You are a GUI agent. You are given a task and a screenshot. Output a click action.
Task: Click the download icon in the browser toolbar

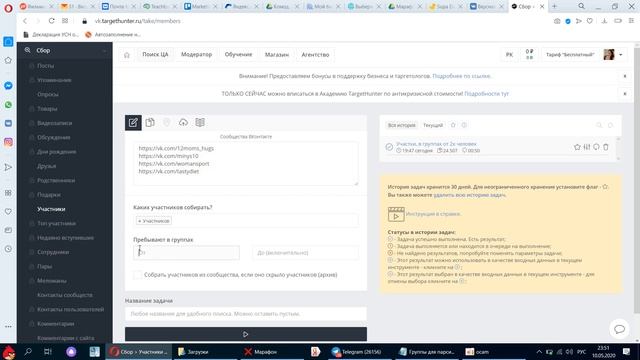pyautogui.click(x=604, y=21)
